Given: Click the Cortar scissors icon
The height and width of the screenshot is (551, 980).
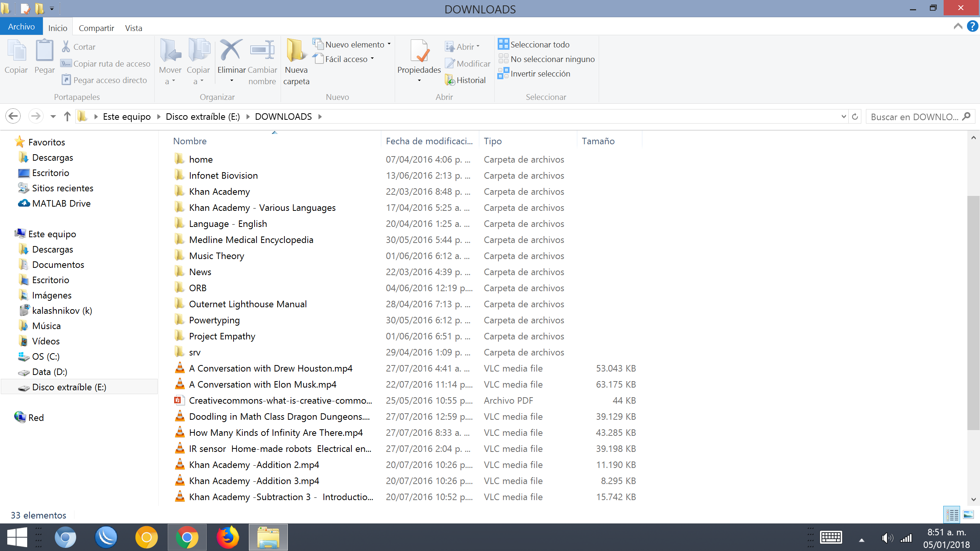Looking at the screenshot, I should (x=66, y=47).
